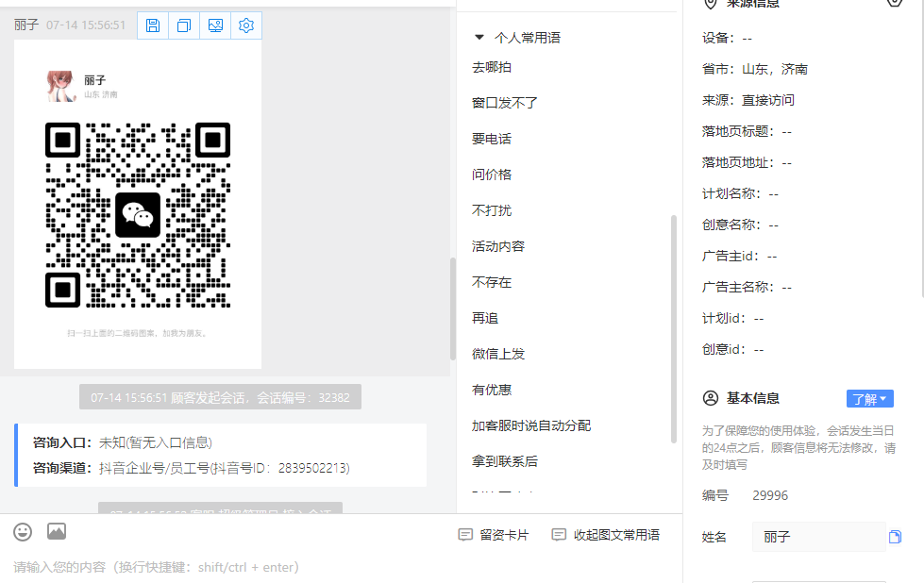Click the chat area vertical scrollbar
Image resolution: width=924 pixels, height=583 pixels.
[453, 308]
